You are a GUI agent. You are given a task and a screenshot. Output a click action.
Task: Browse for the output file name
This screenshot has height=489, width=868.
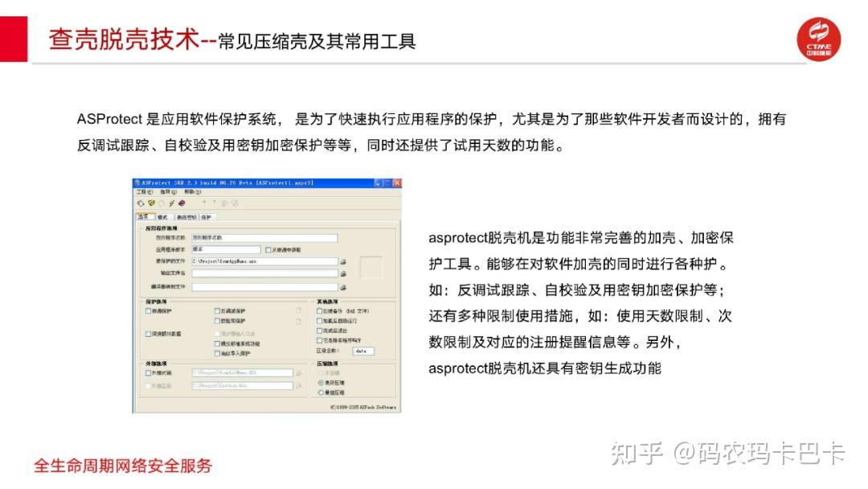(x=343, y=273)
